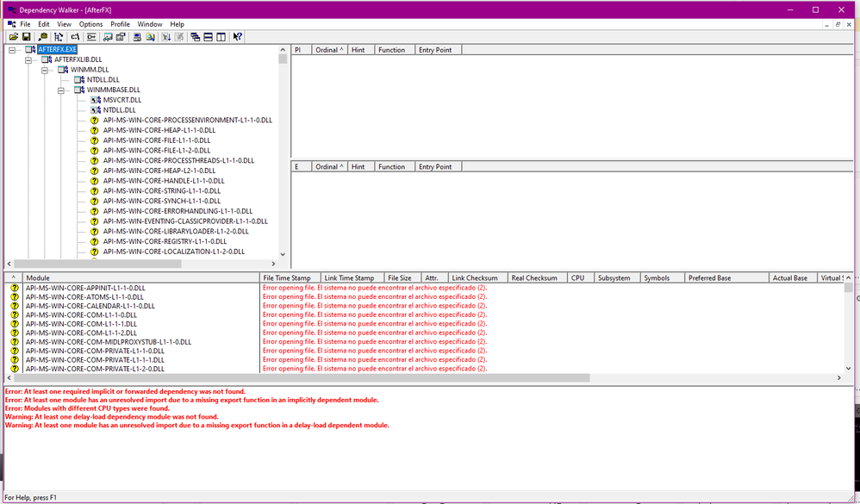Open the Options menu

coord(90,24)
